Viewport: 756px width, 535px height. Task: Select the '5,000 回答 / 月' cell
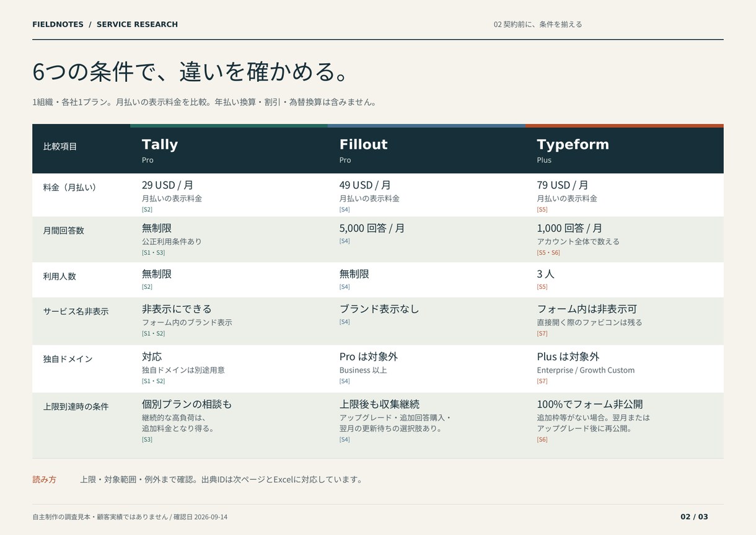(372, 228)
